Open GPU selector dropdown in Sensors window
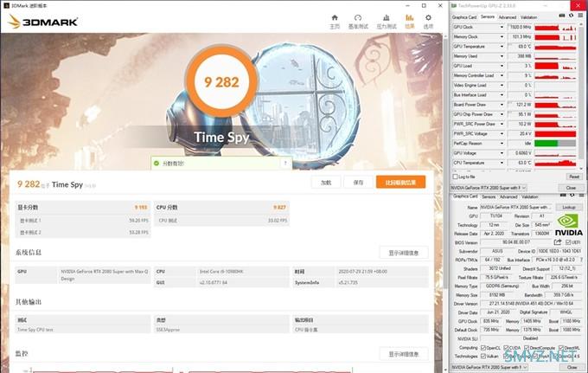Image resolution: width=588 pixels, height=373 pixels. 489,187
